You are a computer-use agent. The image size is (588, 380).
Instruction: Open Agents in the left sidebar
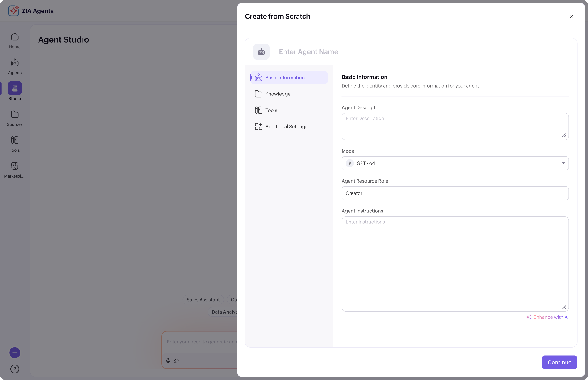(15, 67)
